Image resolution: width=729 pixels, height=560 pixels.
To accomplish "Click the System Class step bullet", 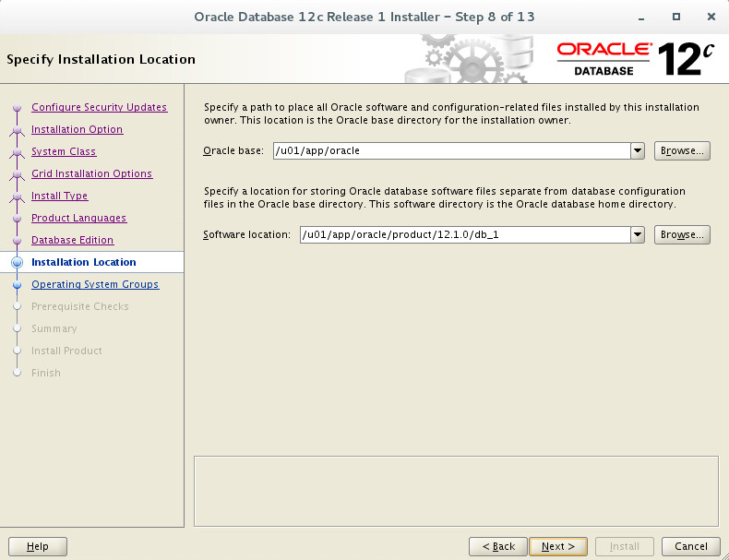I will [18, 152].
